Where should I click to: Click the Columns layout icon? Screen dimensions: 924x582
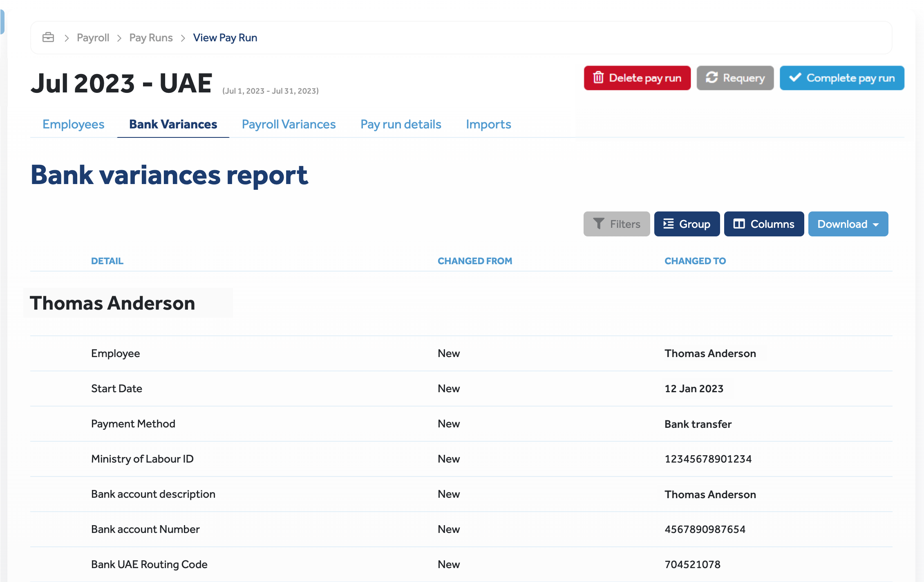pyautogui.click(x=739, y=224)
